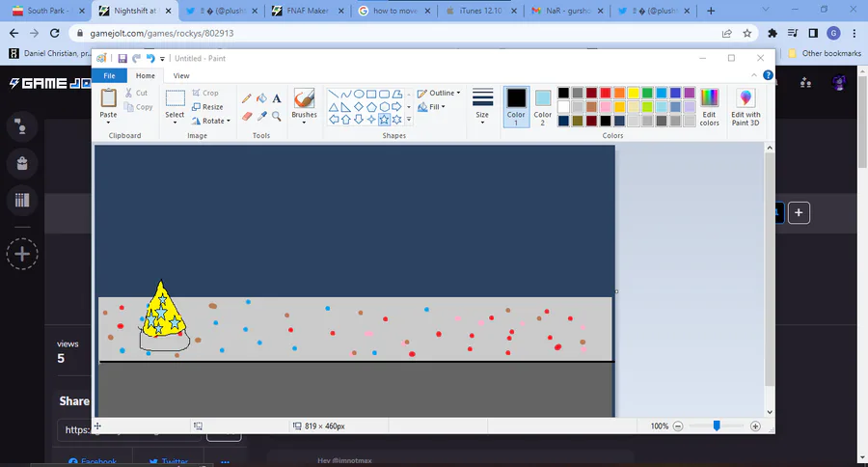The image size is (868, 467).
Task: Pick the red color swatch
Action: tap(605, 93)
